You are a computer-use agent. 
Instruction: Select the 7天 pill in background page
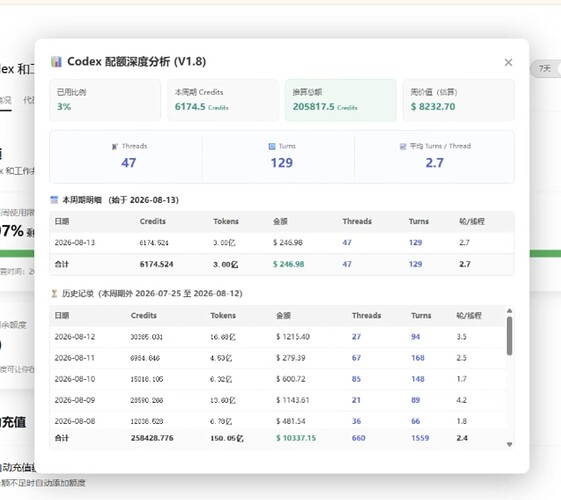(546, 68)
